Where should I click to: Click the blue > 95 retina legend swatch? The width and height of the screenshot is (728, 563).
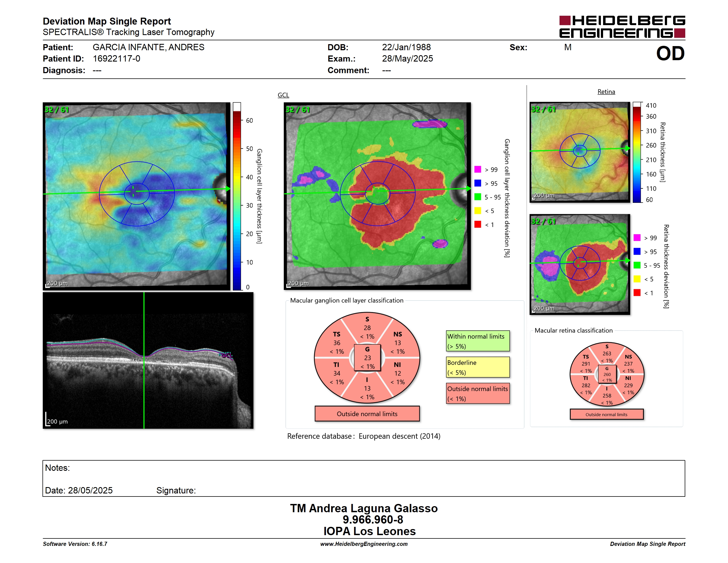point(637,251)
